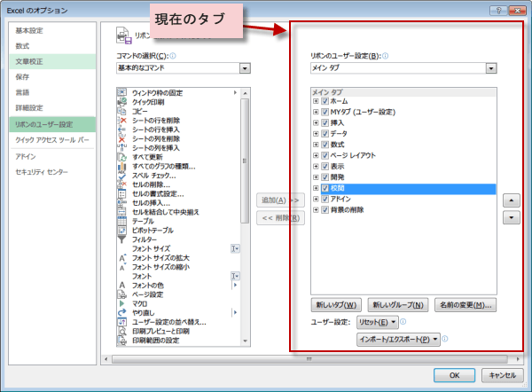Click the Freeze Panes (ウィンドウ枠の固定) command icon
This screenshot has width=532, height=392.
click(x=121, y=92)
